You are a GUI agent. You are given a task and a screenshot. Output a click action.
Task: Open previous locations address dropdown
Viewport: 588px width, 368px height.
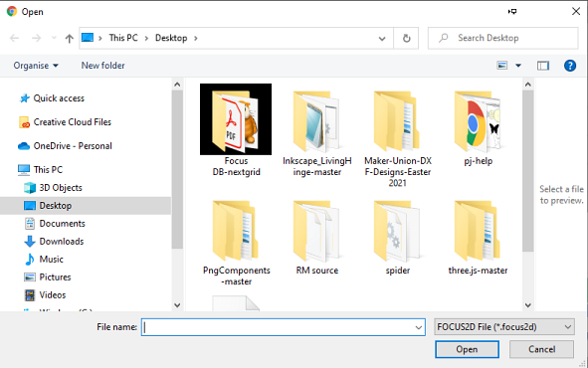[x=382, y=38]
